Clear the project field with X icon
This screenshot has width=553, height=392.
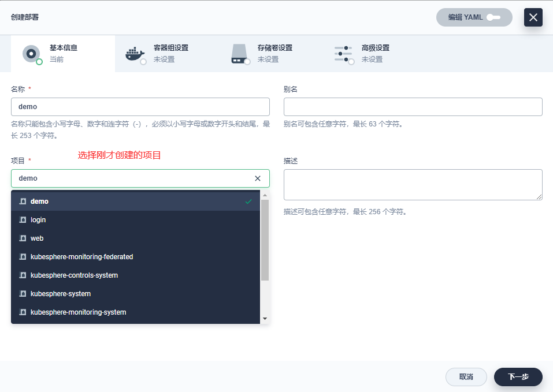point(258,178)
